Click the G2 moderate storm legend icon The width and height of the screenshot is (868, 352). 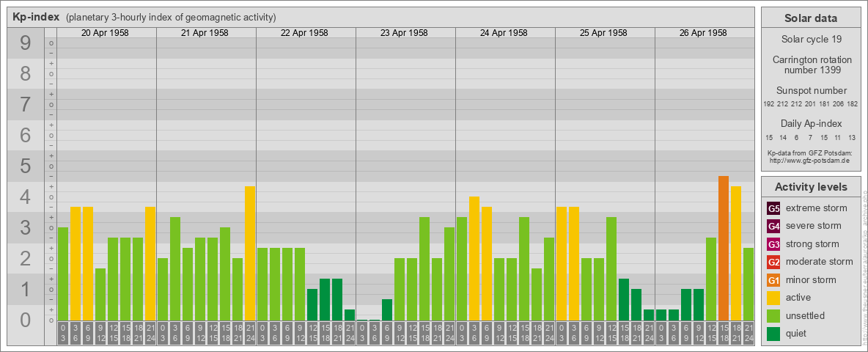[x=773, y=262]
